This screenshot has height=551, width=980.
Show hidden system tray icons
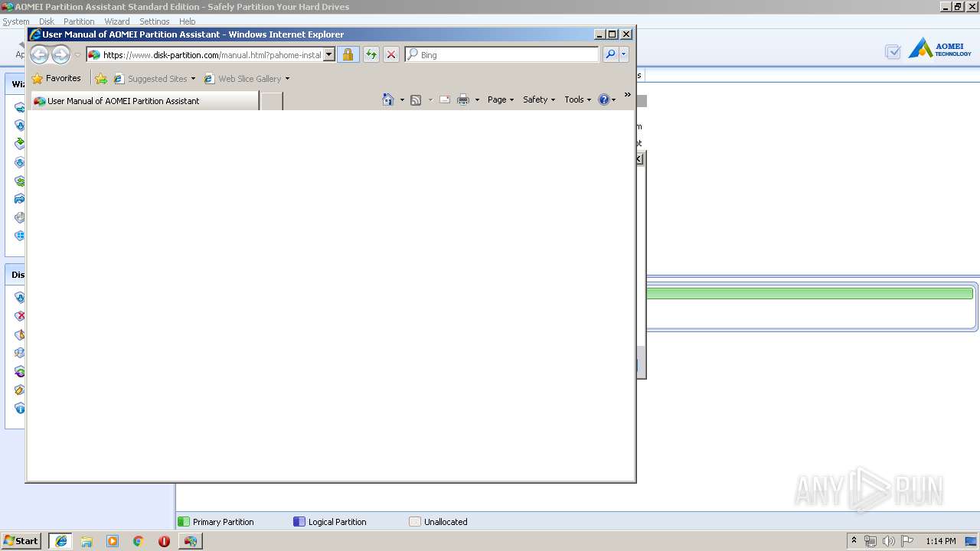pos(854,541)
